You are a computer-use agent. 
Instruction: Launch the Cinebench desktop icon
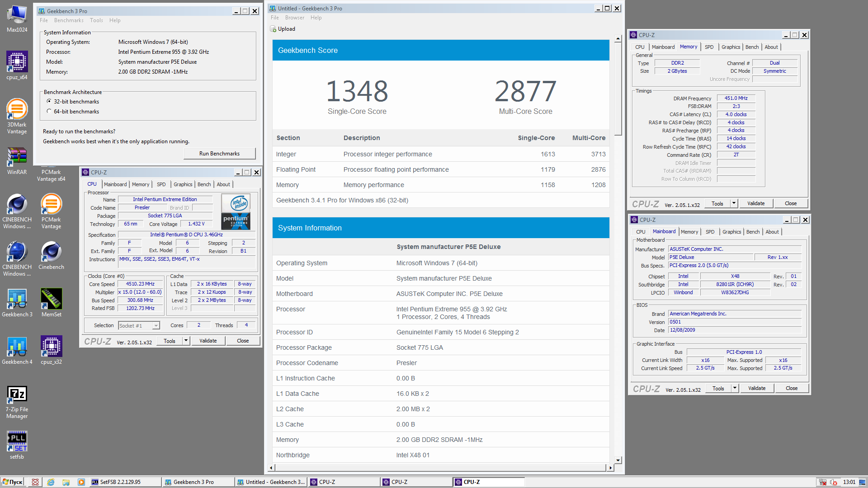[51, 256]
